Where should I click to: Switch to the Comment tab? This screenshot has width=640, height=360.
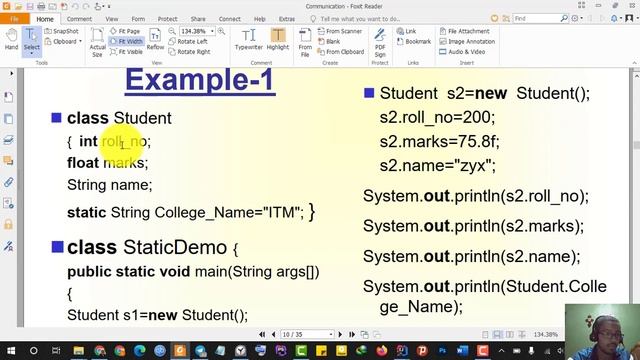79,19
